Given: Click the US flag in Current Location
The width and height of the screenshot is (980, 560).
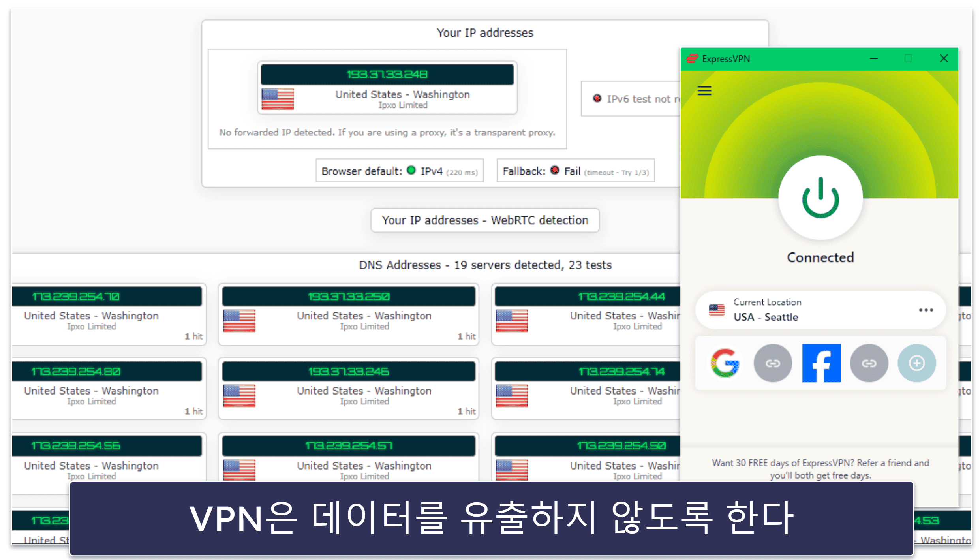Looking at the screenshot, I should (717, 310).
